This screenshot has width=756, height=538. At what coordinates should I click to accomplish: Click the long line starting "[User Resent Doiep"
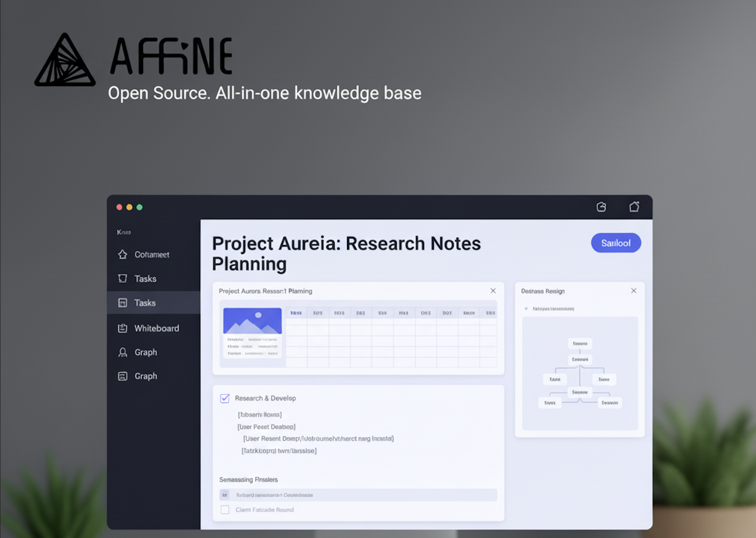tap(318, 438)
